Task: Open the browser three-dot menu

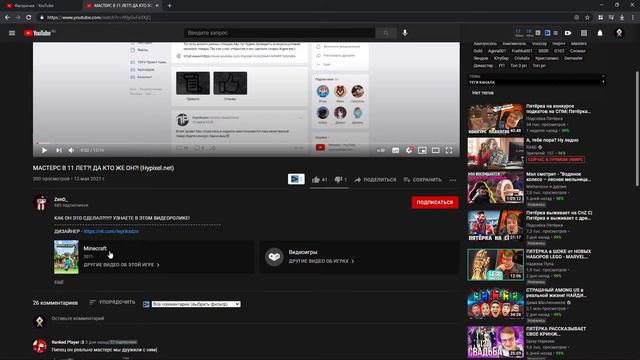Action: (633, 18)
